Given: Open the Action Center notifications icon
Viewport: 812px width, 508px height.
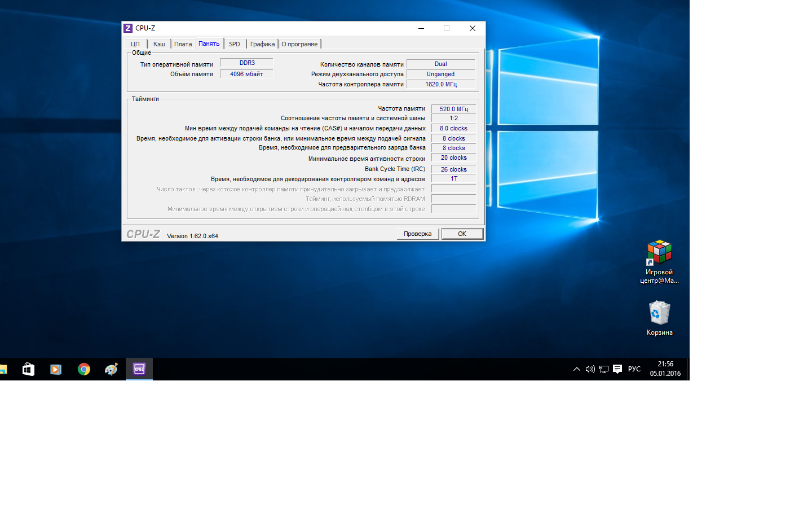Looking at the screenshot, I should 617,369.
